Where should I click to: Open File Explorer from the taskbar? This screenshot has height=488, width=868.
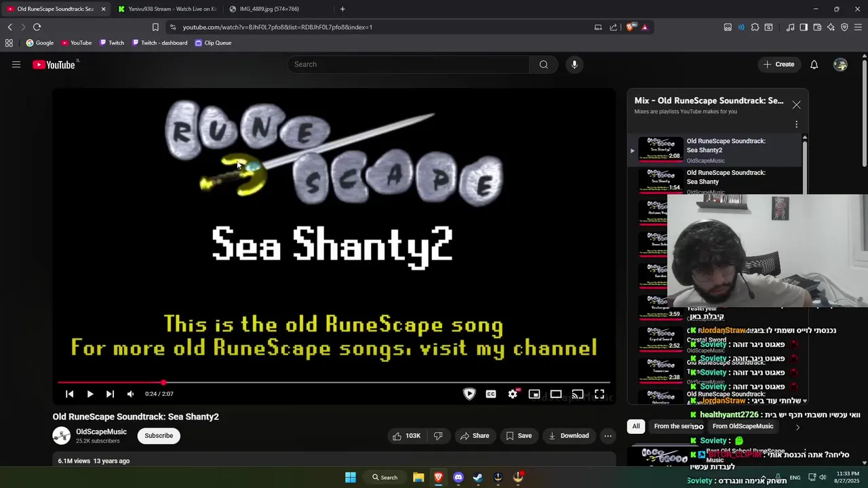coord(418,477)
